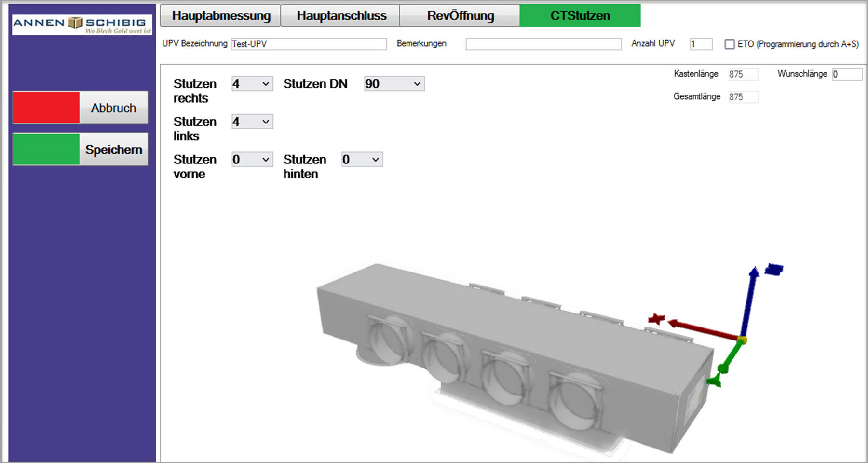Click the blue square axis handle
The width and height of the screenshot is (868, 463).
click(x=774, y=269)
